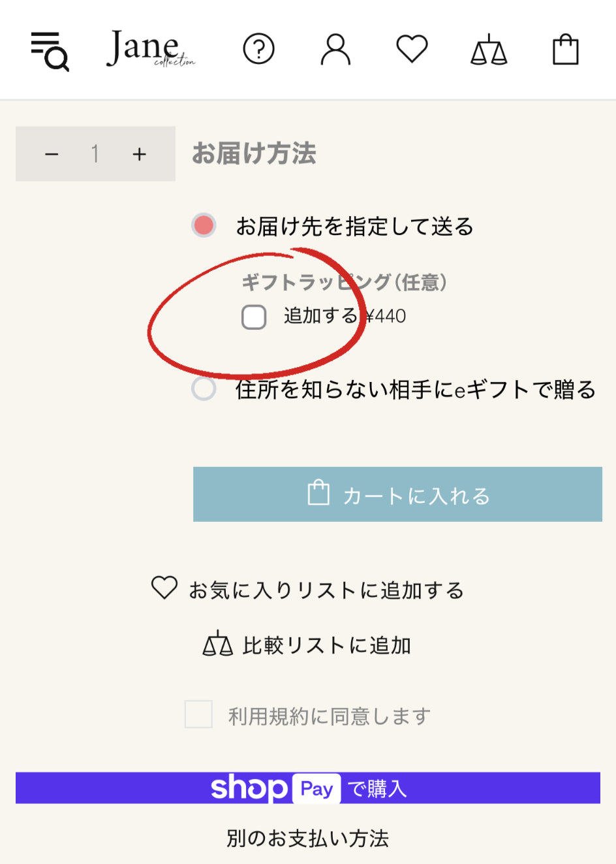Open the menu search icon
This screenshot has width=616, height=864.
50,51
